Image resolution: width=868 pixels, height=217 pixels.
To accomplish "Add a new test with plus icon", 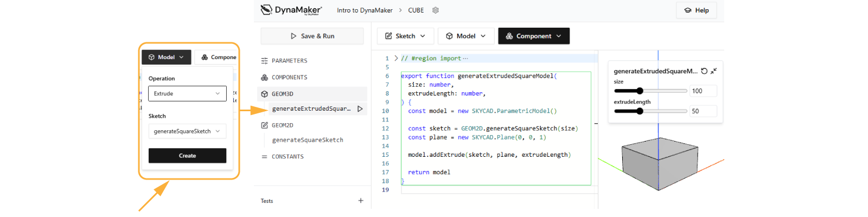I will (361, 201).
